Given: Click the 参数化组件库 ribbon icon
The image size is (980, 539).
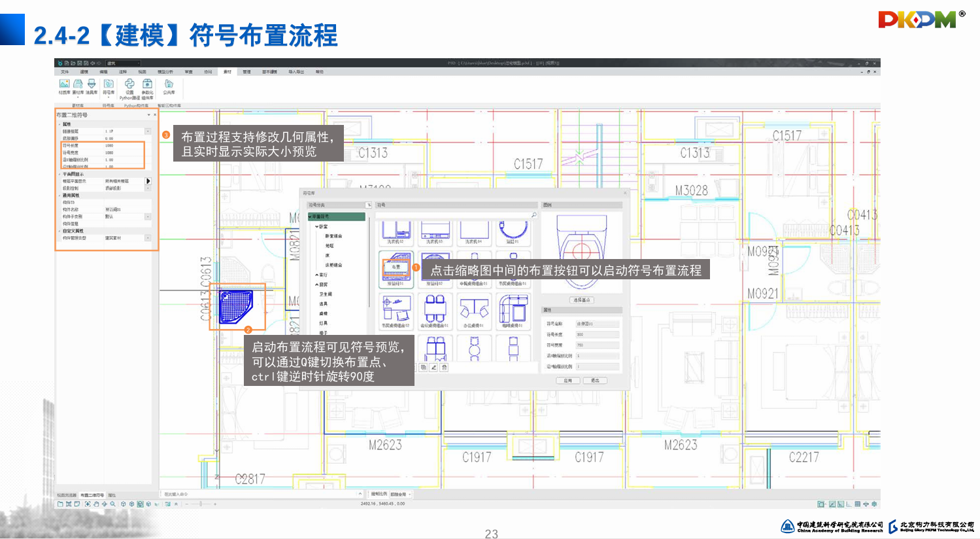Looking at the screenshot, I should (148, 84).
